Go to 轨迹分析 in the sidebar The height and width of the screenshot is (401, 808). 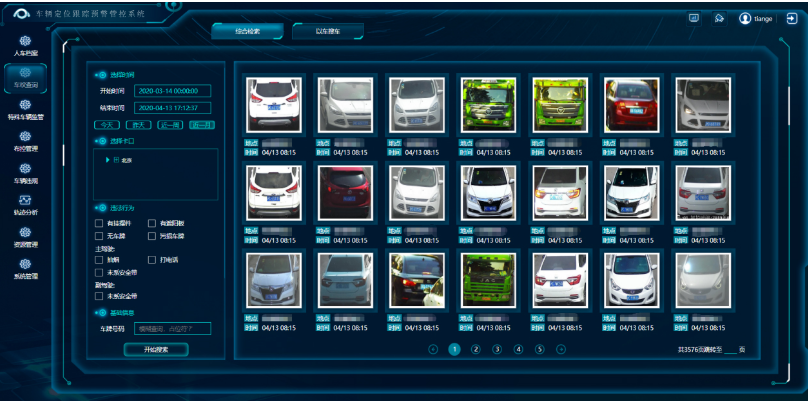click(25, 206)
